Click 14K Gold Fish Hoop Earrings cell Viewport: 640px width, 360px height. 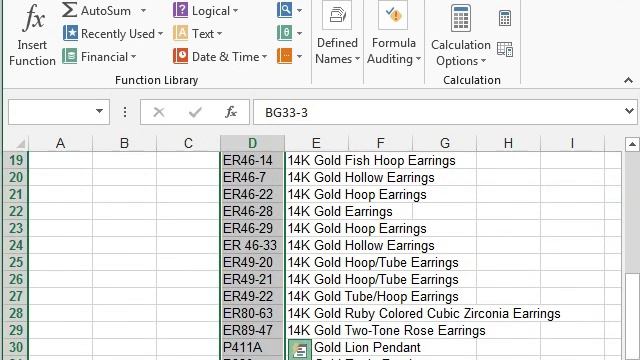(x=371, y=160)
